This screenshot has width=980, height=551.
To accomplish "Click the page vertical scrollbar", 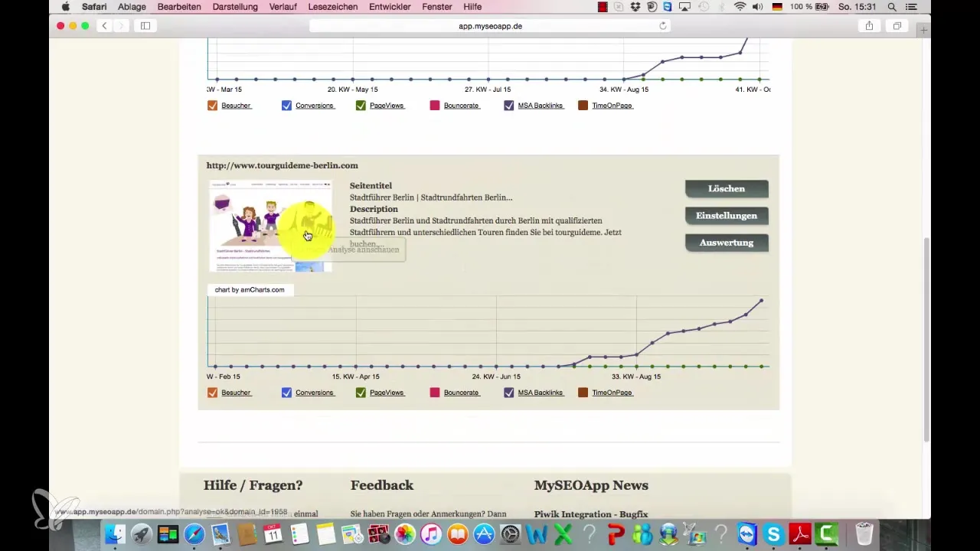I will click(x=926, y=339).
